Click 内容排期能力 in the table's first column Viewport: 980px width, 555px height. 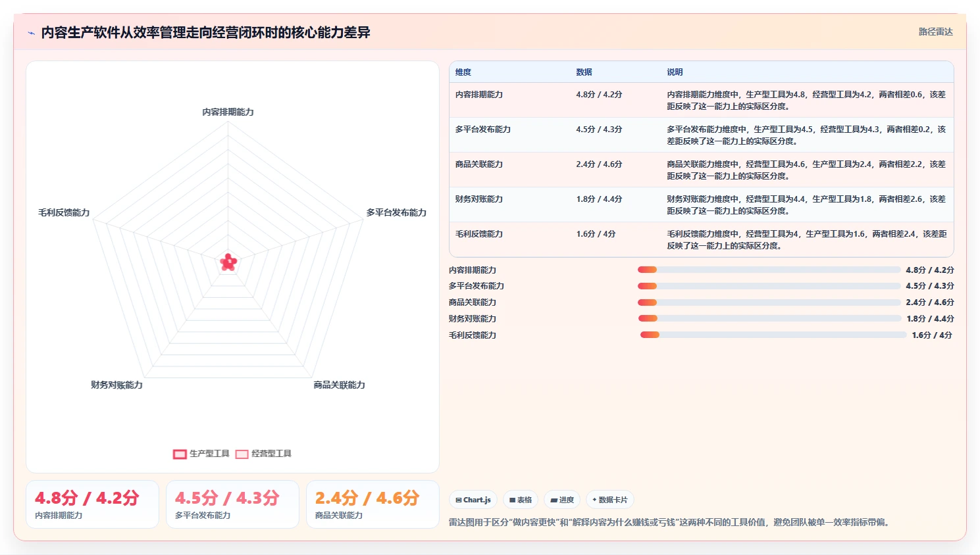tap(479, 95)
